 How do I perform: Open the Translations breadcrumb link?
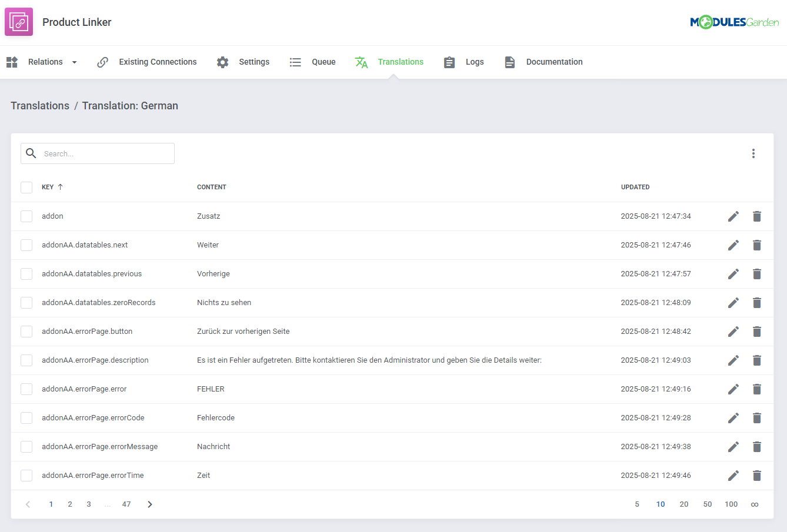39,106
